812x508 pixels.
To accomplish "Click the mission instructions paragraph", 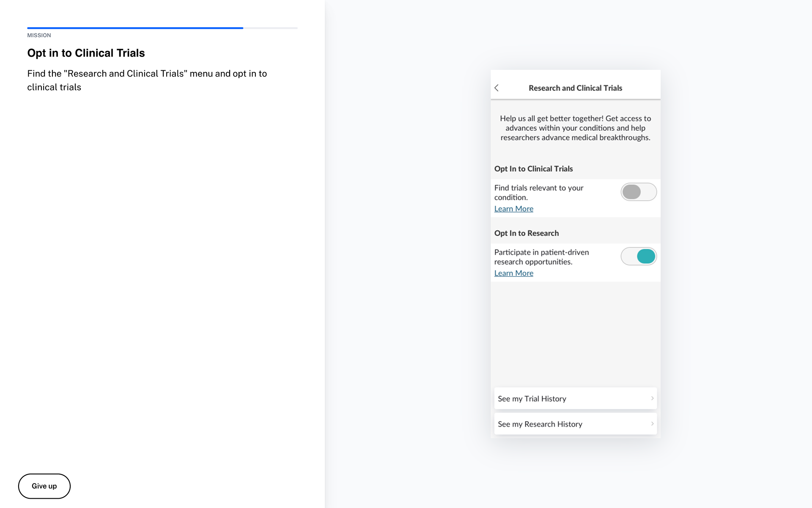I will pos(147,80).
